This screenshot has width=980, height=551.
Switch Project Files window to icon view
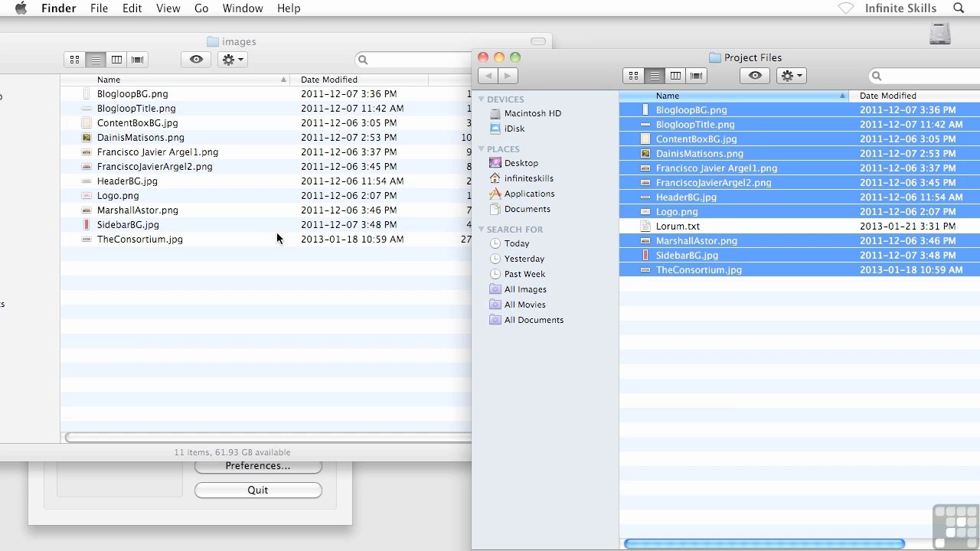(633, 76)
